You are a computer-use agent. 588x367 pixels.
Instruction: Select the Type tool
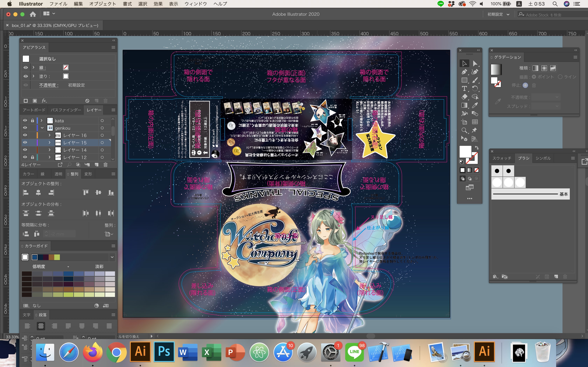click(x=464, y=89)
